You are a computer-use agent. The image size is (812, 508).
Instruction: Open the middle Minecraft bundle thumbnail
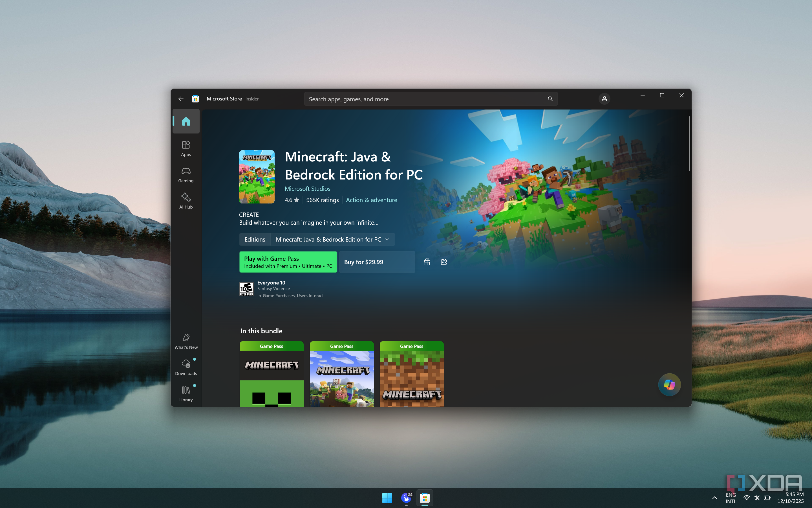(342, 374)
